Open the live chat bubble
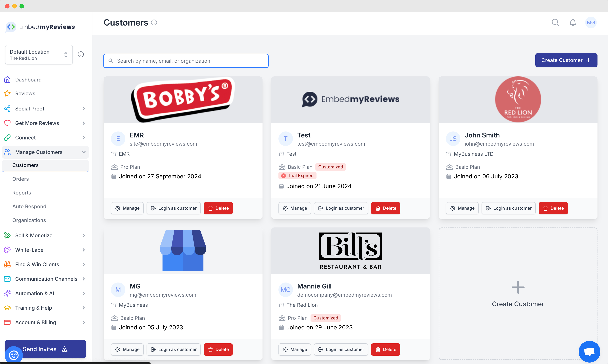 coord(589,351)
